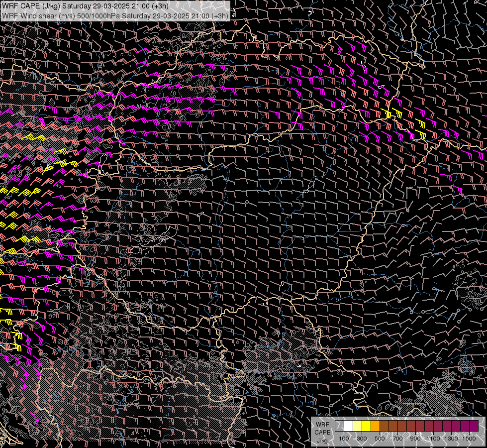Click the legend label '700'
The image size is (487, 448).
pyautogui.click(x=397, y=439)
